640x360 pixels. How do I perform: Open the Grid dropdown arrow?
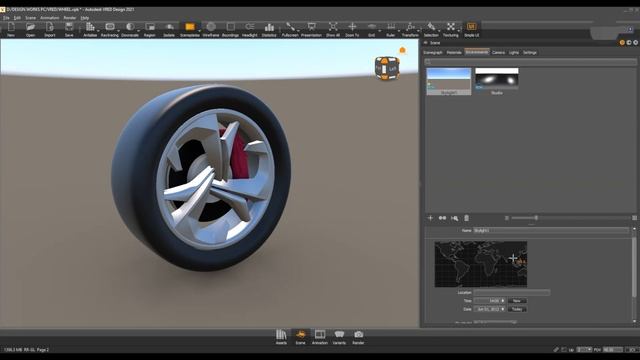pyautogui.click(x=380, y=31)
